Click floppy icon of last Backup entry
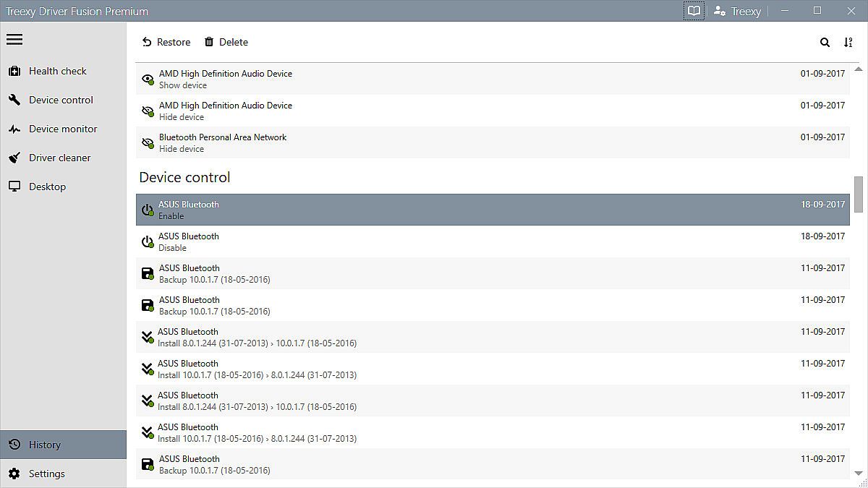Image resolution: width=868 pixels, height=488 pixels. (x=148, y=464)
